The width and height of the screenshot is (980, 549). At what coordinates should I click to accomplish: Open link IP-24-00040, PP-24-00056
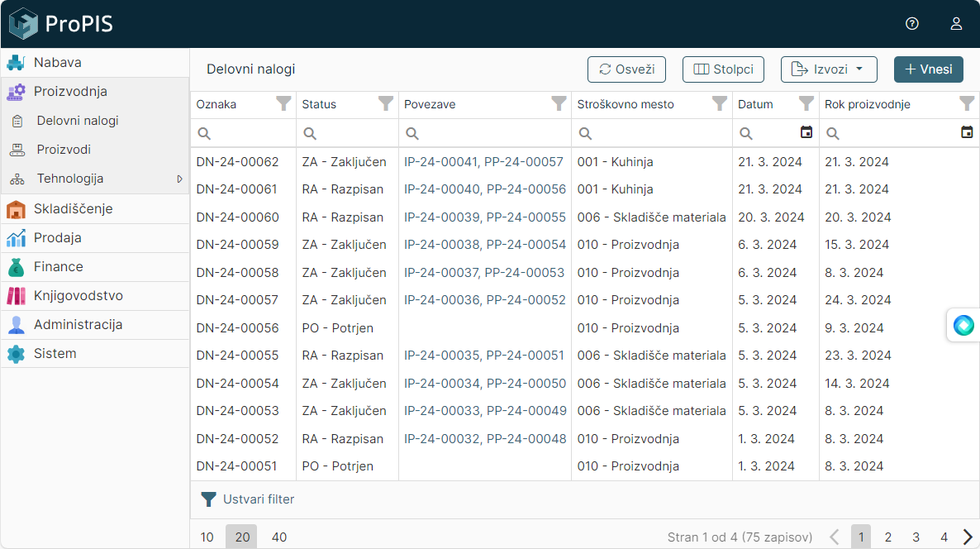click(x=485, y=189)
